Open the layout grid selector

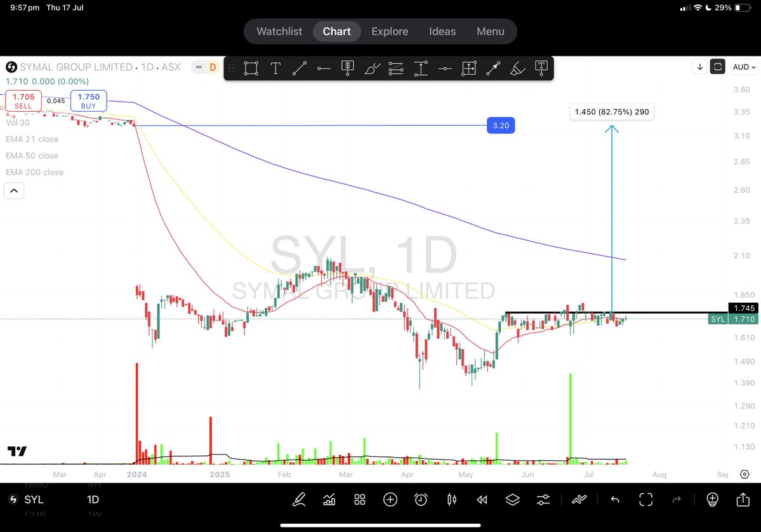(360, 499)
